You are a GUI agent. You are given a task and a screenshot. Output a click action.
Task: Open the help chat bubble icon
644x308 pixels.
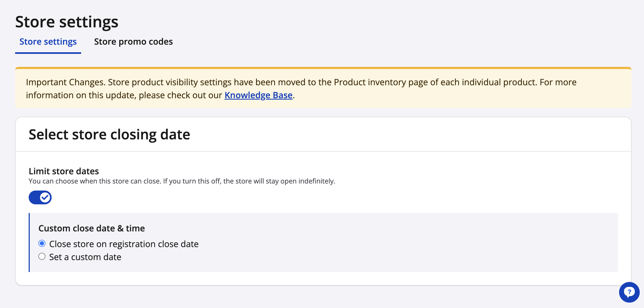click(x=629, y=292)
